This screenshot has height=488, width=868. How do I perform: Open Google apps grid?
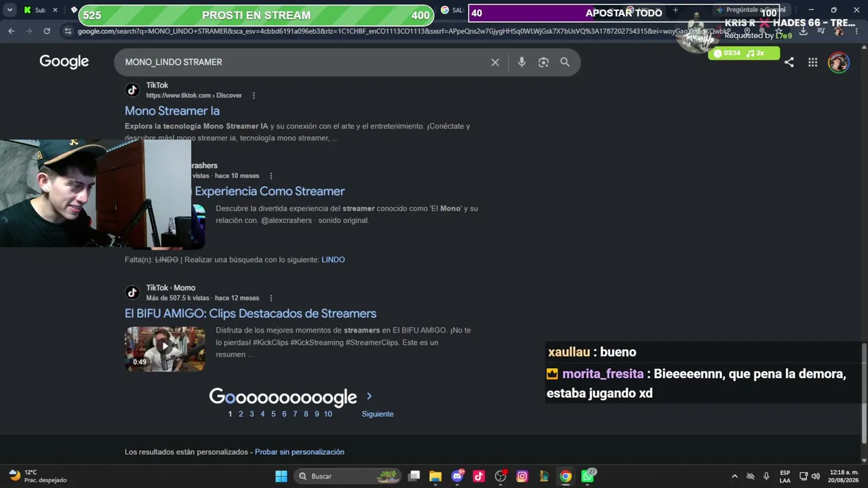[812, 62]
